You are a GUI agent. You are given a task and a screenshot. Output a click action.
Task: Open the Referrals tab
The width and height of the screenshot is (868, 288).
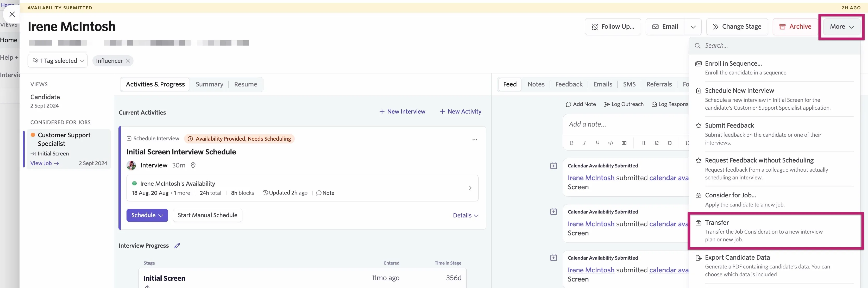tap(659, 84)
